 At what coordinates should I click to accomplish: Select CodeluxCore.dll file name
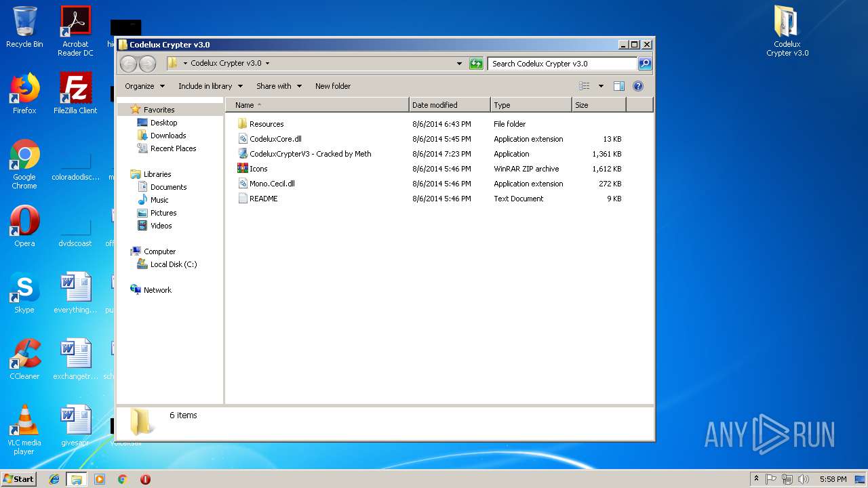(x=275, y=139)
